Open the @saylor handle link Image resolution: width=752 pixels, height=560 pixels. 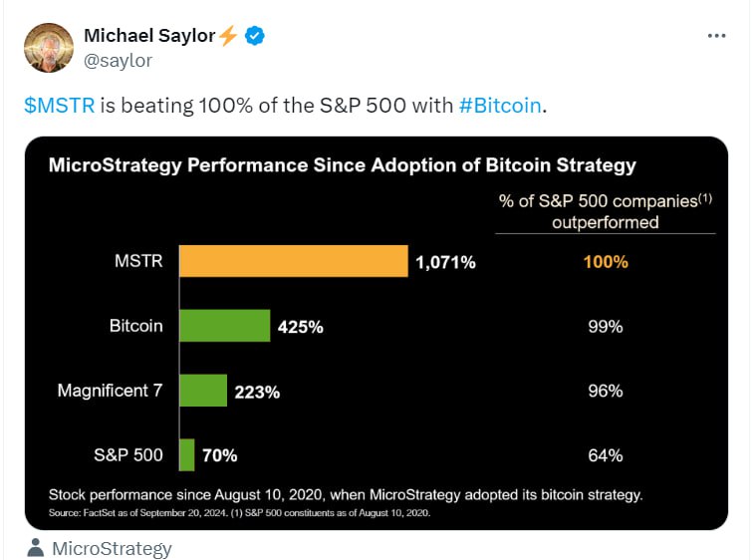[120, 62]
